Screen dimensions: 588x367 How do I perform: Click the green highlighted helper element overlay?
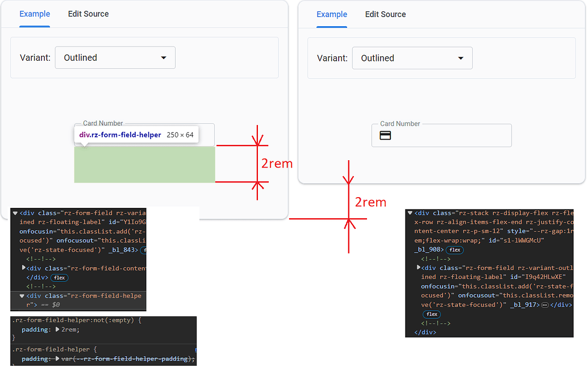pos(144,164)
